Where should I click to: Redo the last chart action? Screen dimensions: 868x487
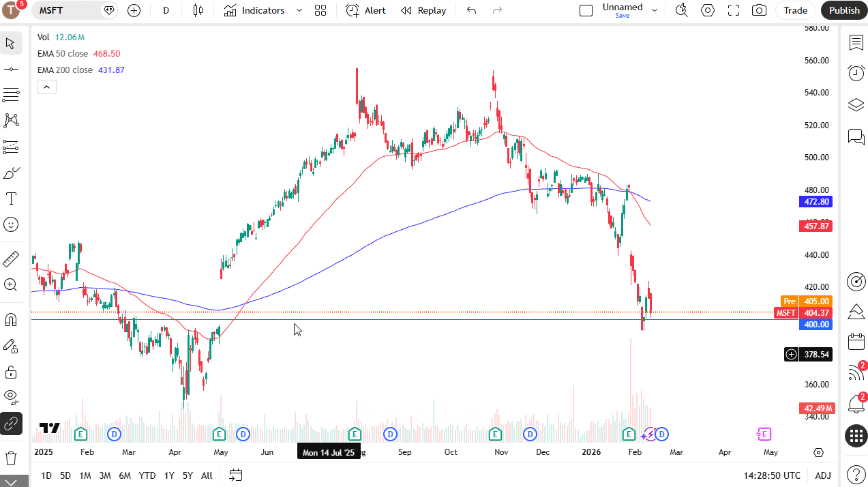[497, 10]
